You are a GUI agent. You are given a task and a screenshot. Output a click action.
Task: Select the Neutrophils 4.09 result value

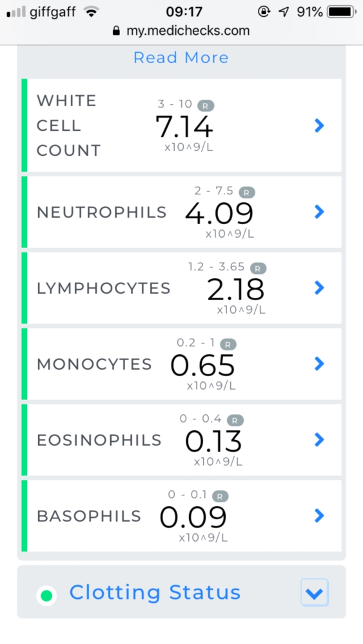click(x=219, y=214)
